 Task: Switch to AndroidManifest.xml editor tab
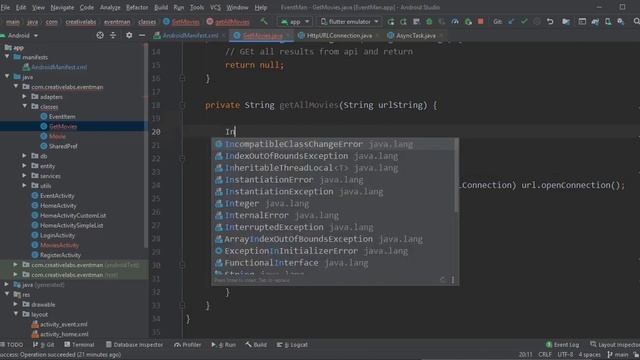point(190,36)
